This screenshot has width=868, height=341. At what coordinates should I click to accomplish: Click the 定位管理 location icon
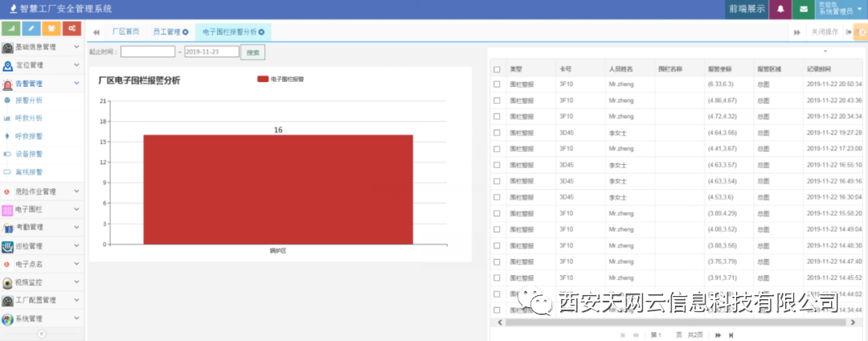click(8, 66)
